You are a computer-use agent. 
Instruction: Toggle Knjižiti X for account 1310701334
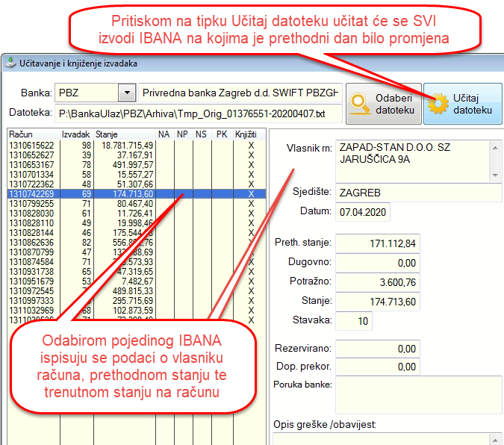click(251, 174)
